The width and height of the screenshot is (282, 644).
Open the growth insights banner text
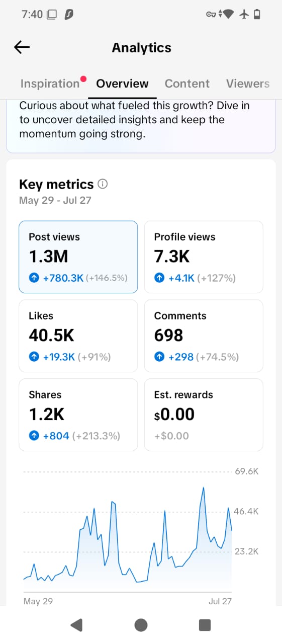[134, 120]
